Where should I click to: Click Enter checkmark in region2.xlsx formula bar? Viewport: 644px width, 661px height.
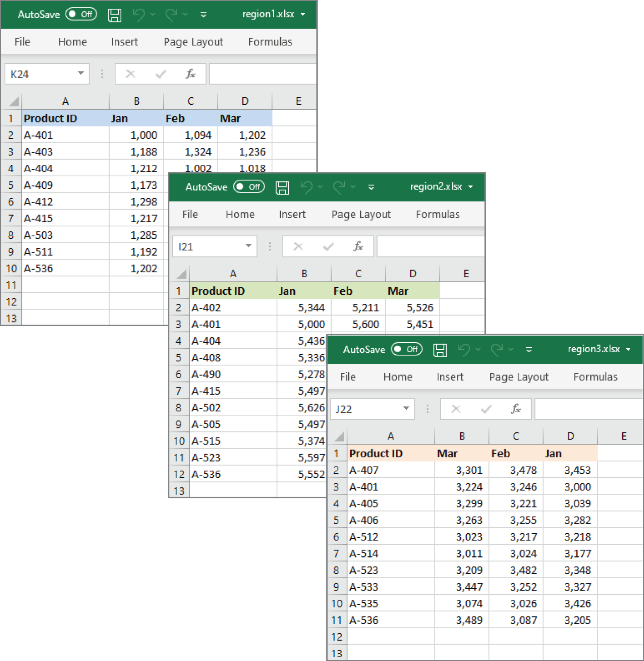[328, 247]
